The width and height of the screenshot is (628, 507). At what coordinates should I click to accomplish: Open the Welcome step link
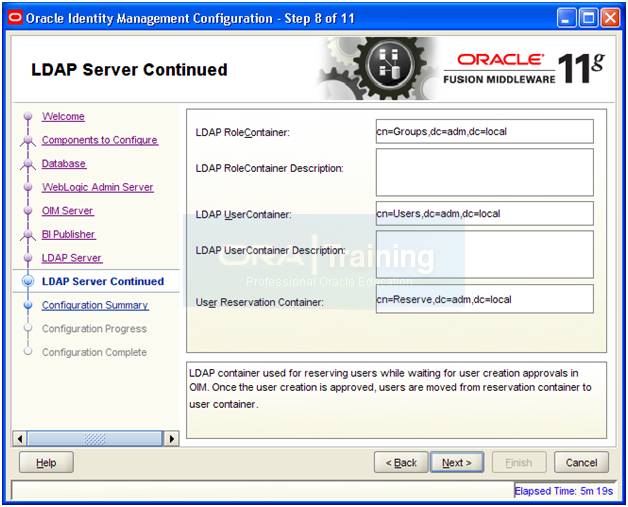63,117
